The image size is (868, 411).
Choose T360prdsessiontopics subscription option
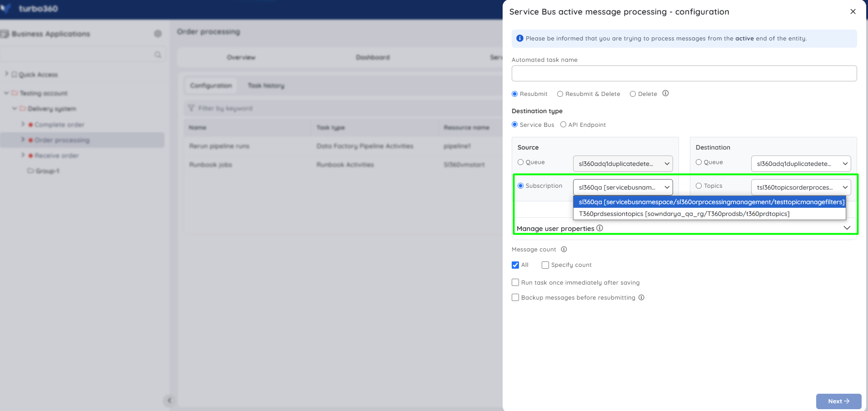coord(709,214)
